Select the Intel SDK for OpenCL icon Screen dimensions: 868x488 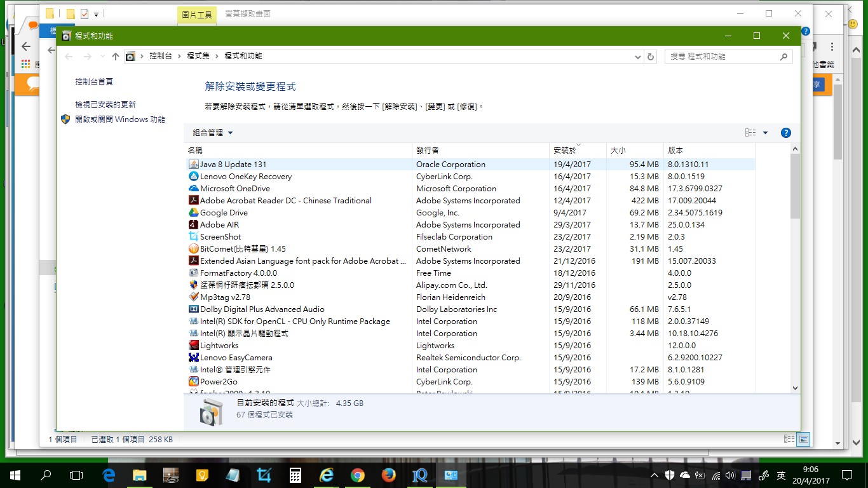(194, 322)
